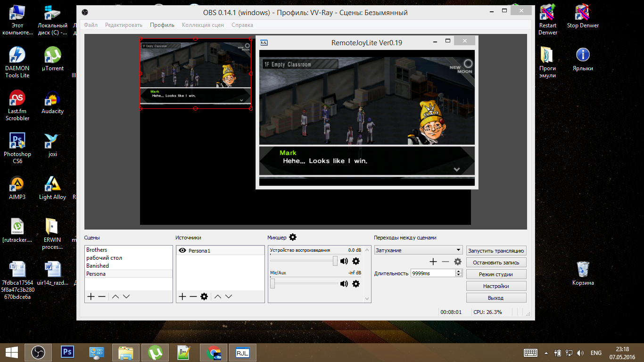This screenshot has height=362, width=644.
Task: Move source down with arrow icon
Action: (229, 296)
